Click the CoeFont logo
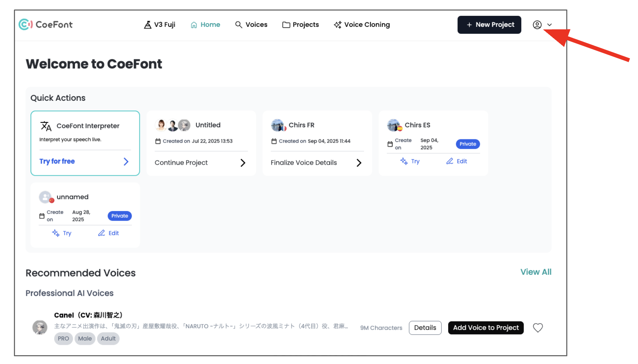Image resolution: width=638 pixels, height=364 pixels. point(46,25)
